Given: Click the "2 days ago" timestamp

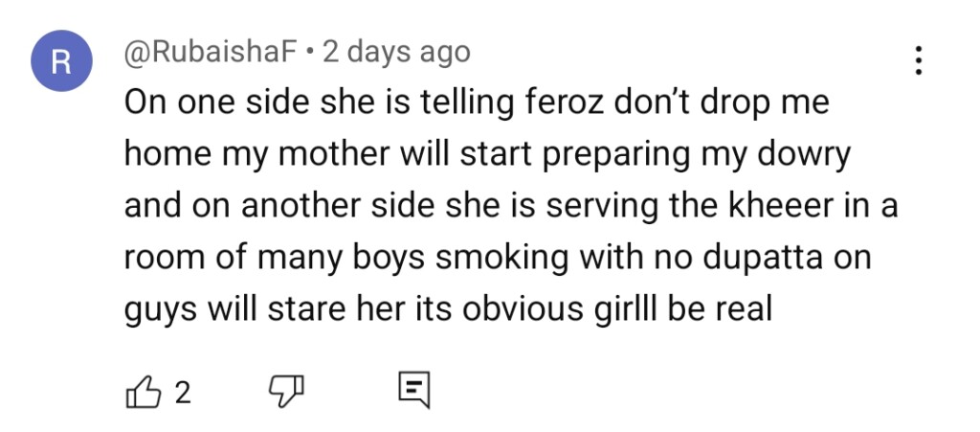Looking at the screenshot, I should [x=396, y=52].
